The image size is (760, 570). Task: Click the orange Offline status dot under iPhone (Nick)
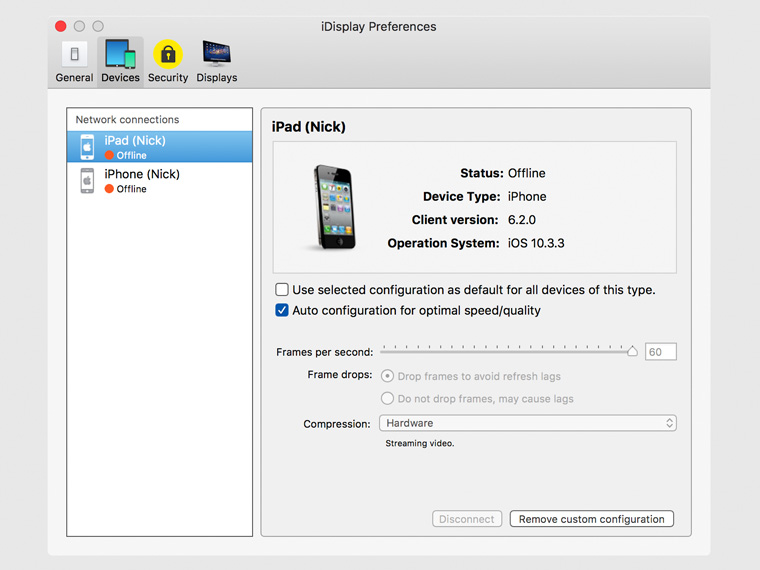coord(110,189)
